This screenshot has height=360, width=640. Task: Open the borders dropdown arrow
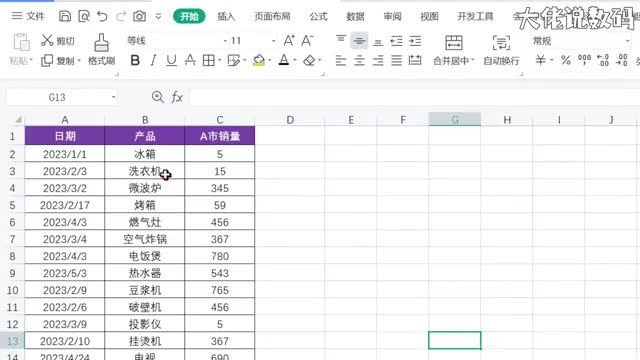tap(220, 60)
